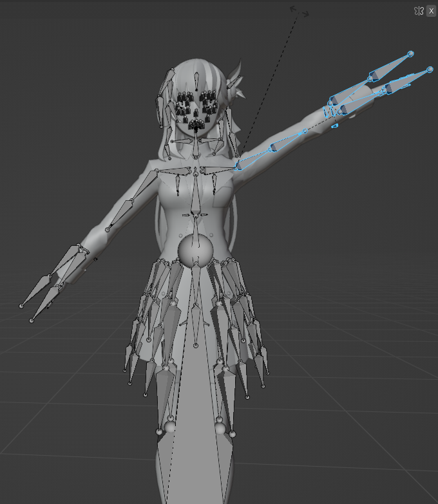Click a small sphere bone near the knees
This screenshot has width=438, height=504.
click(170, 426)
